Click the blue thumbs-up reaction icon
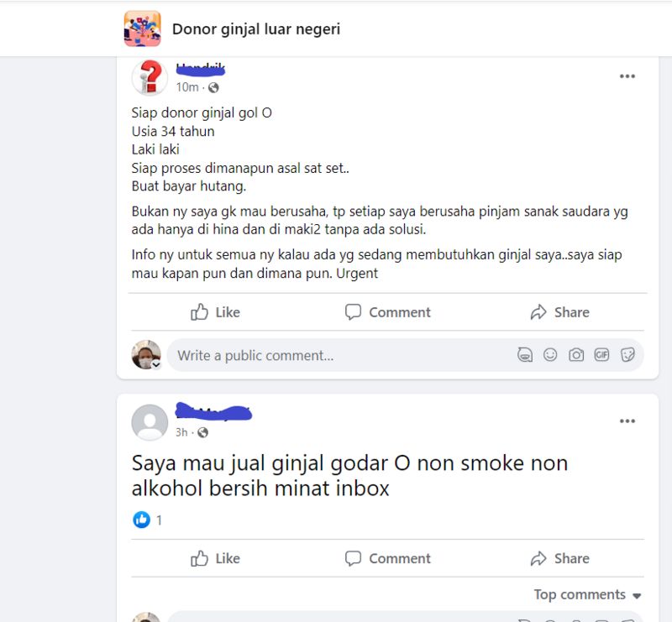This screenshot has height=622, width=672. (x=141, y=520)
